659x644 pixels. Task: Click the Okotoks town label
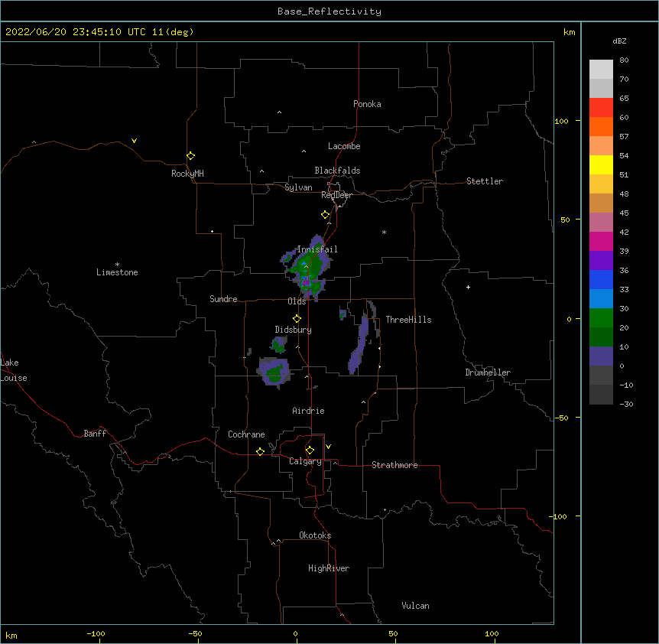click(315, 535)
